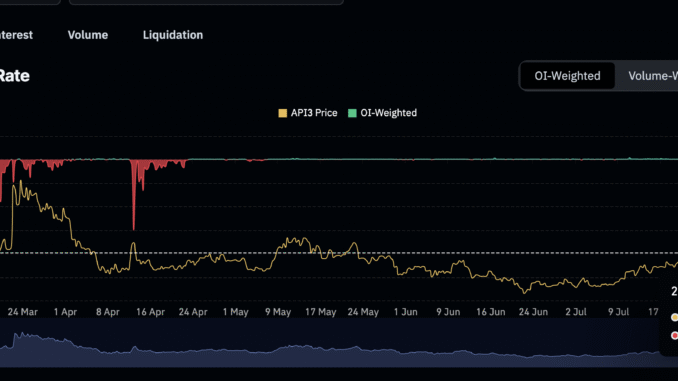Click the 1 Jun axis label
This screenshot has height=381, width=678.
406,312
